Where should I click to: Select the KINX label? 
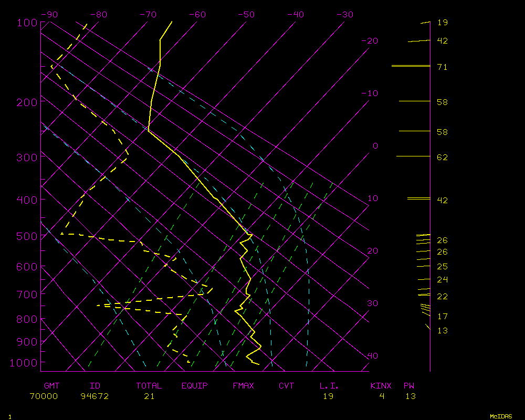point(381,386)
